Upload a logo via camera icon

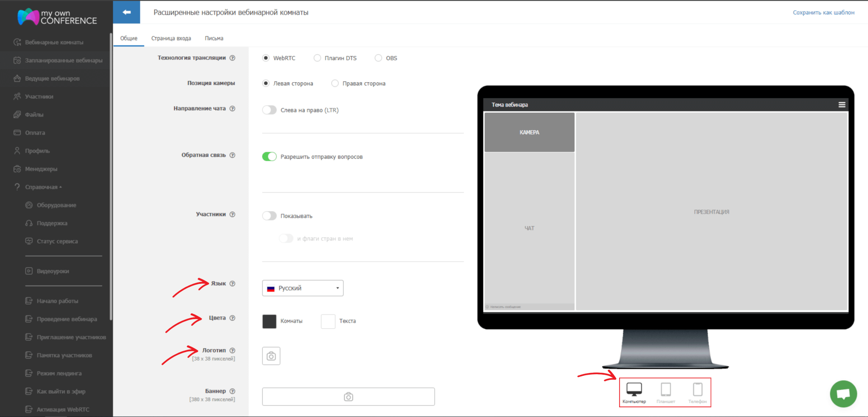pos(271,356)
